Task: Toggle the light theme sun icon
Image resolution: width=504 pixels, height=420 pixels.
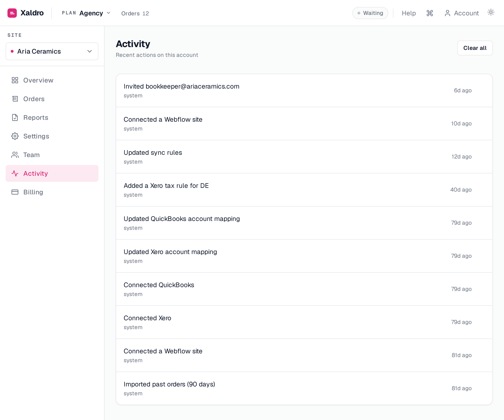Action: pyautogui.click(x=491, y=12)
